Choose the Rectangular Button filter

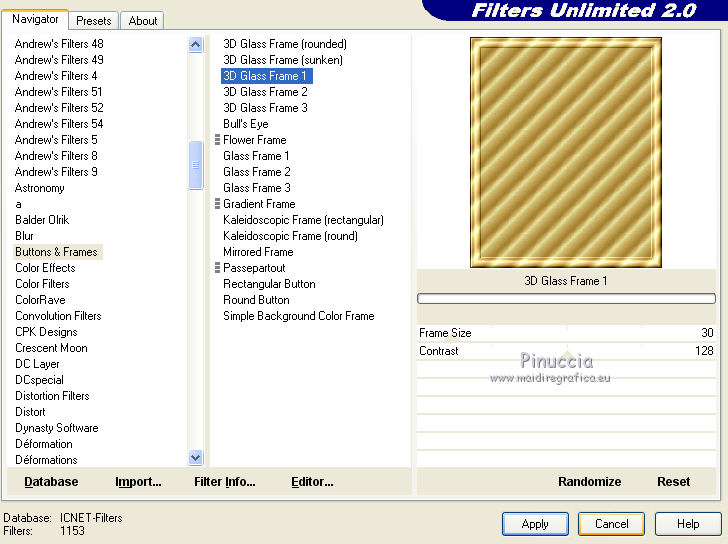[269, 284]
